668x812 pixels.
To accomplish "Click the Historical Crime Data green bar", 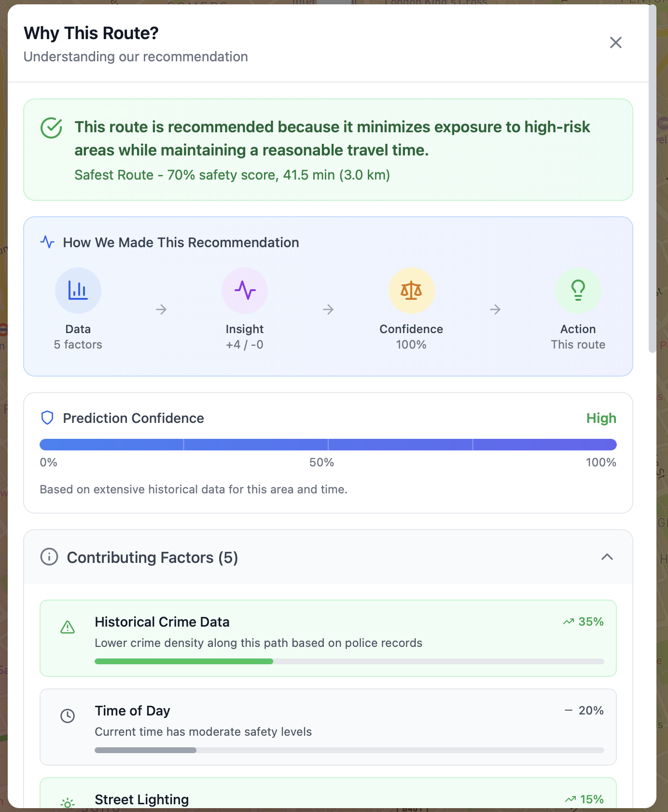I will (x=184, y=661).
